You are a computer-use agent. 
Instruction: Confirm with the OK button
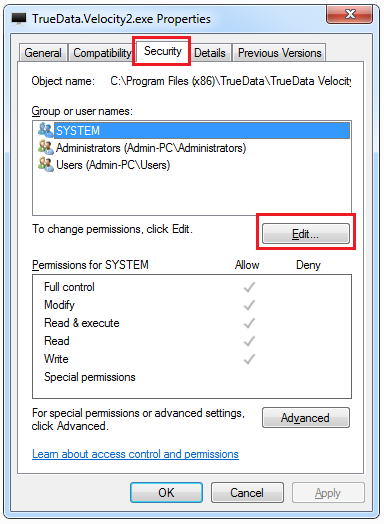166,493
